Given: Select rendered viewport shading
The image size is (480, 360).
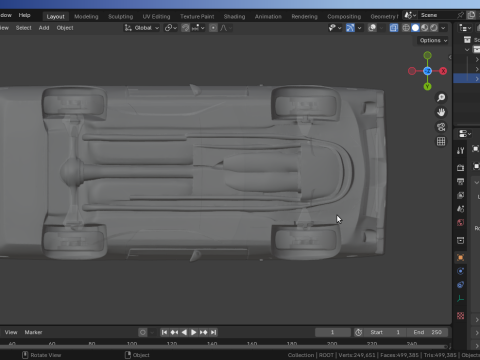Looking at the screenshot, I should point(434,28).
